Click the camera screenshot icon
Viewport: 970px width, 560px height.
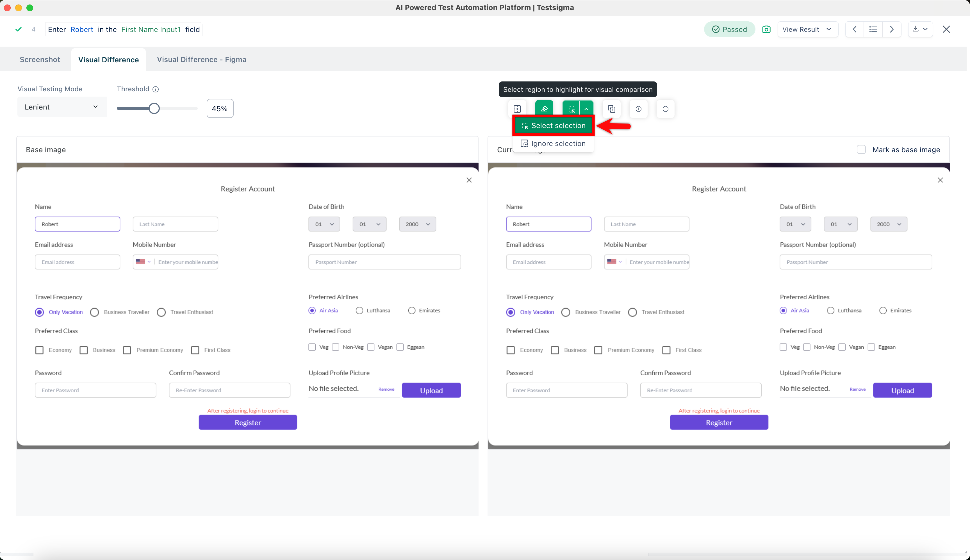[x=766, y=29]
